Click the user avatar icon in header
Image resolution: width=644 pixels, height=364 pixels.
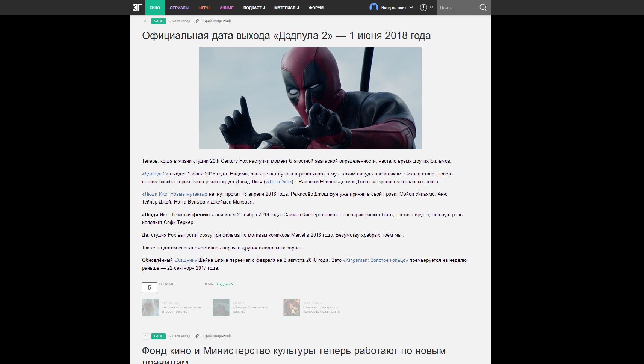(374, 7)
